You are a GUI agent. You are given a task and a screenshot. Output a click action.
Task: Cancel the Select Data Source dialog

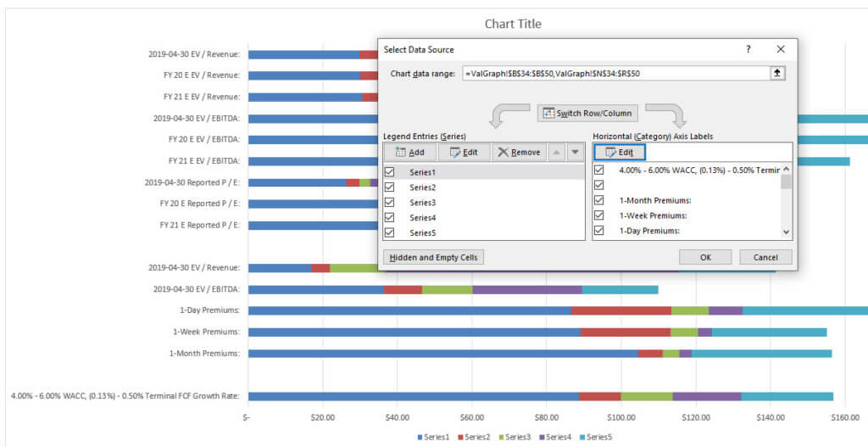[x=765, y=257]
